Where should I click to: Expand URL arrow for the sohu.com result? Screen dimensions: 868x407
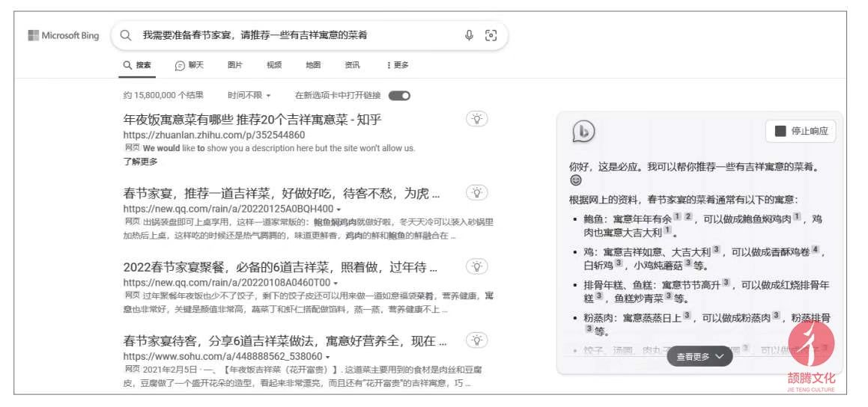pyautogui.click(x=328, y=357)
